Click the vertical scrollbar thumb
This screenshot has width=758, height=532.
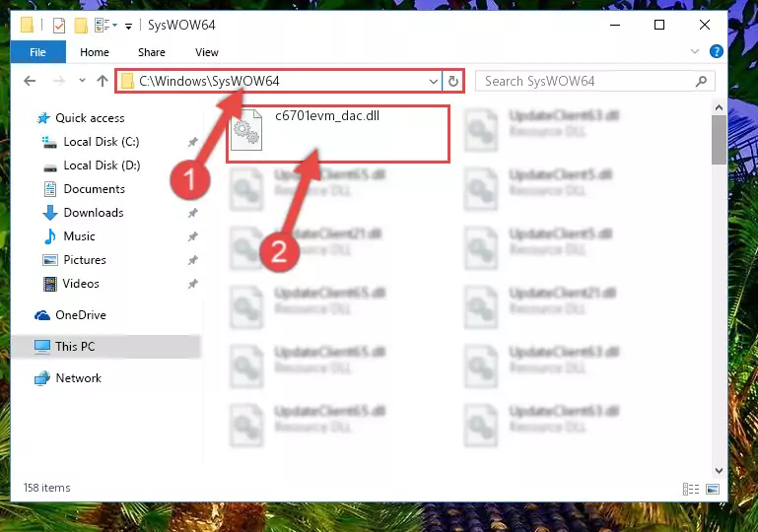tap(719, 140)
